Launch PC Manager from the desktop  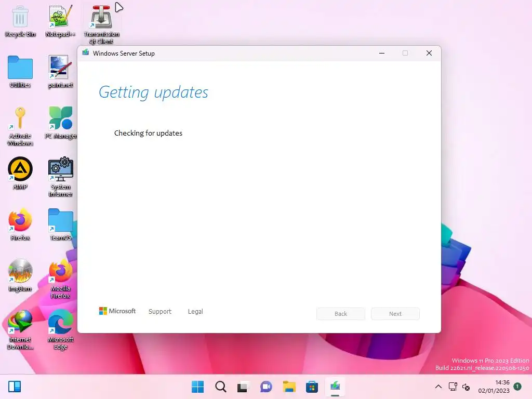click(60, 123)
